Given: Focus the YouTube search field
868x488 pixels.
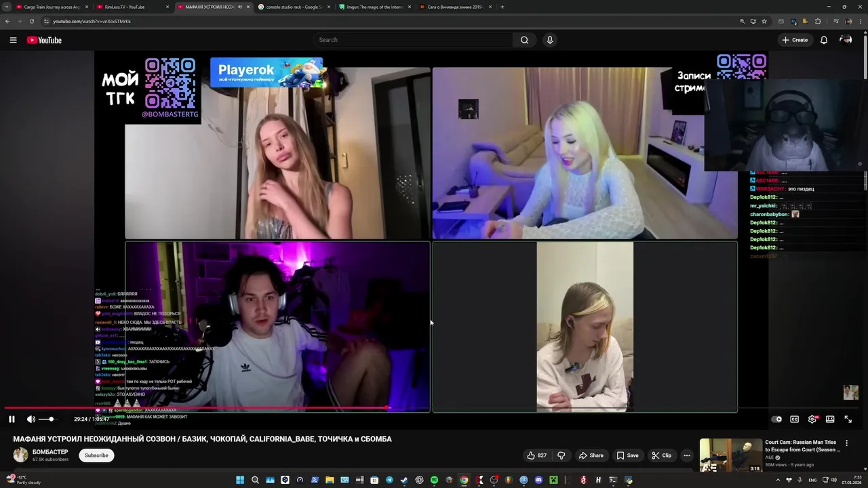Looking at the screenshot, I should (414, 40).
